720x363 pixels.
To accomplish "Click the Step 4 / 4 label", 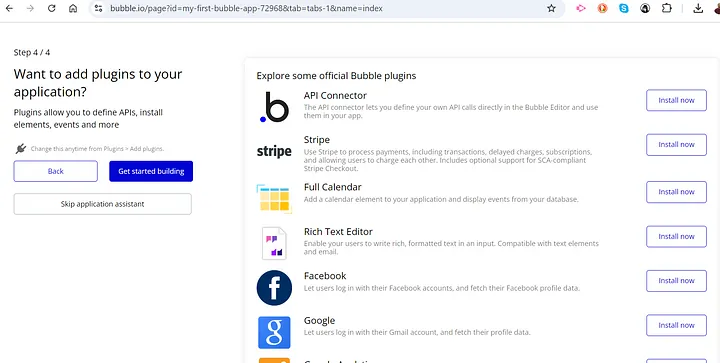I will [32, 52].
